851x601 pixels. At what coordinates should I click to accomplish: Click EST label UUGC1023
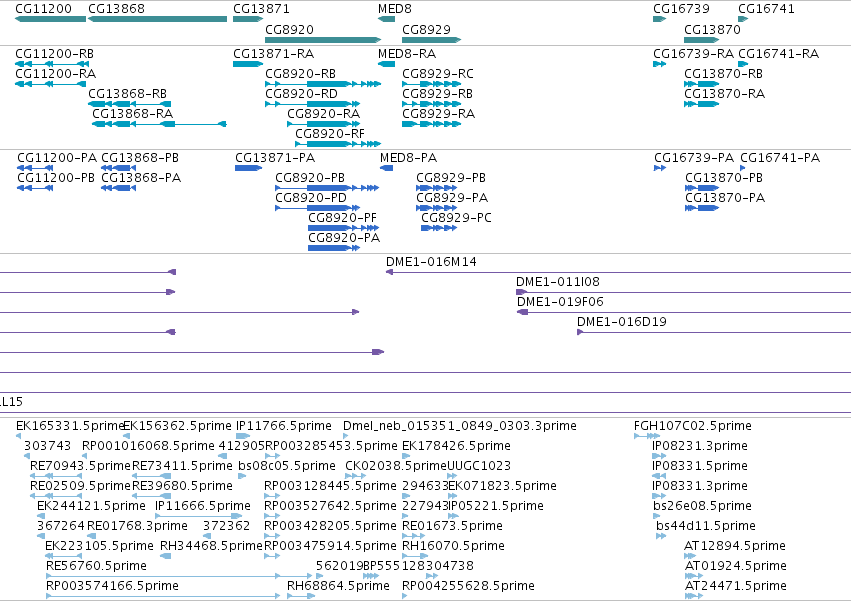point(479,466)
